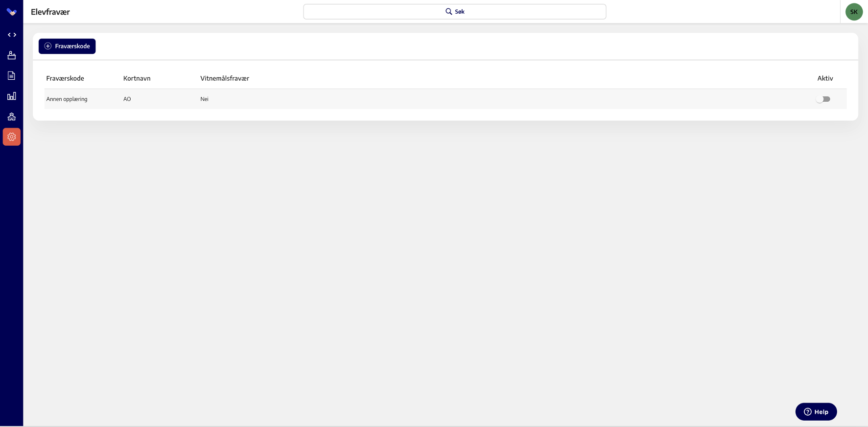Expand the sidebar with the chevrons icon
The image size is (868, 427).
[x=12, y=35]
